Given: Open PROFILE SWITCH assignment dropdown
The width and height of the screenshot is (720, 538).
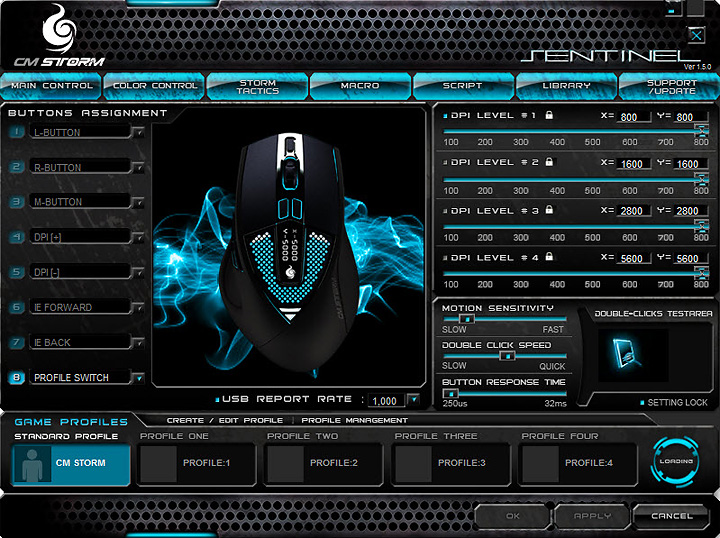Looking at the screenshot, I should point(138,378).
